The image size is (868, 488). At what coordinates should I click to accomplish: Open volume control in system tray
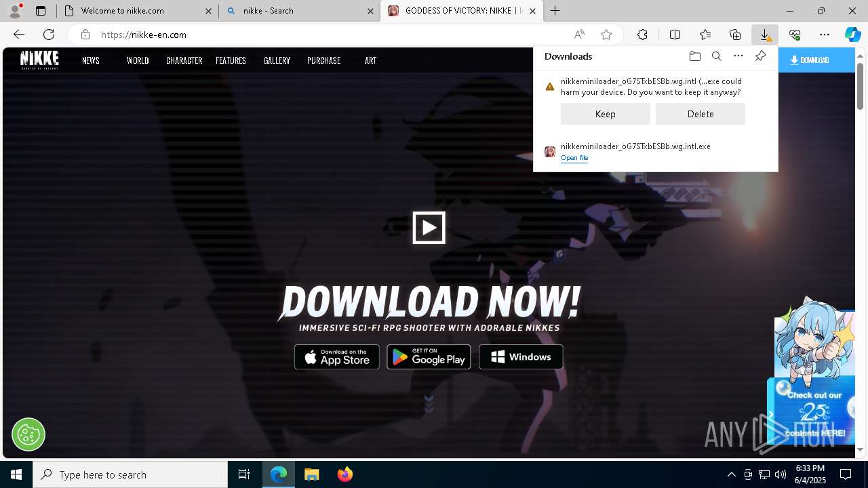(x=781, y=474)
